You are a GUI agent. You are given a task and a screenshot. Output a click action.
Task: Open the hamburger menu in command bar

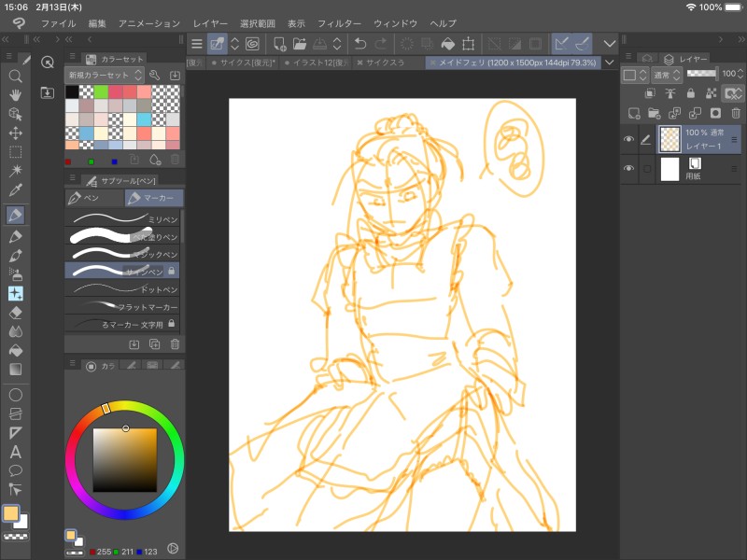[x=197, y=44]
